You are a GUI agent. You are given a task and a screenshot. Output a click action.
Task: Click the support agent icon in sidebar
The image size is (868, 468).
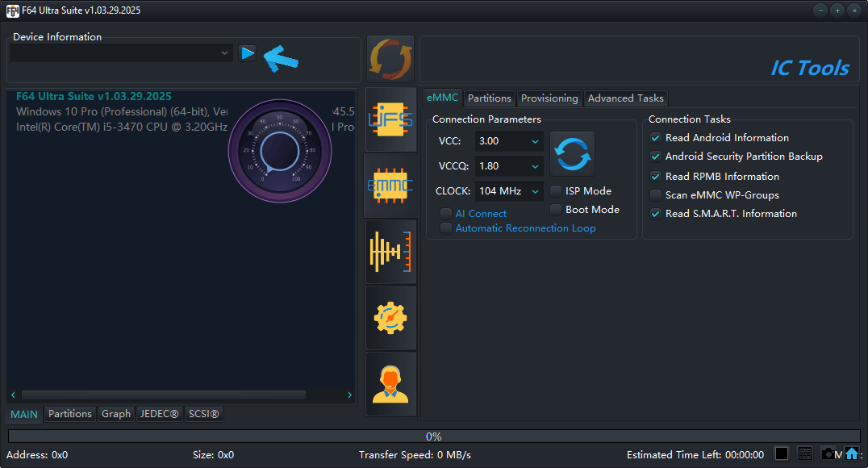390,383
